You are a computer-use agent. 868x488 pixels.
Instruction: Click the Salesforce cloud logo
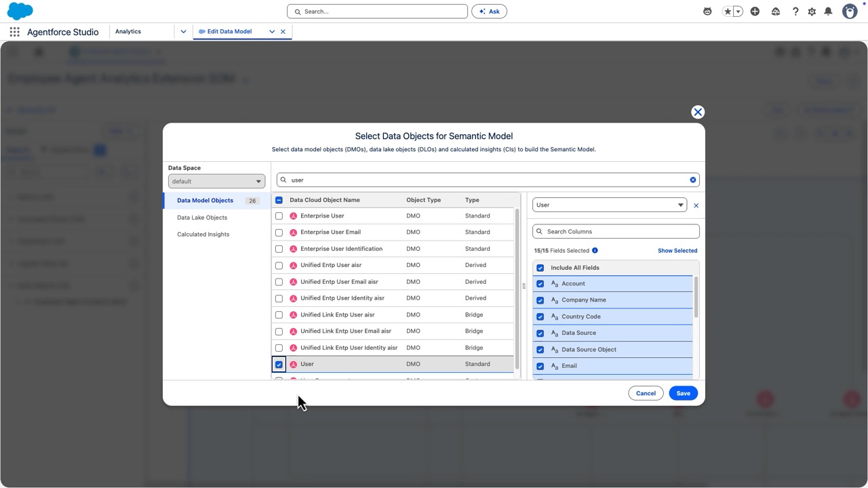click(20, 11)
